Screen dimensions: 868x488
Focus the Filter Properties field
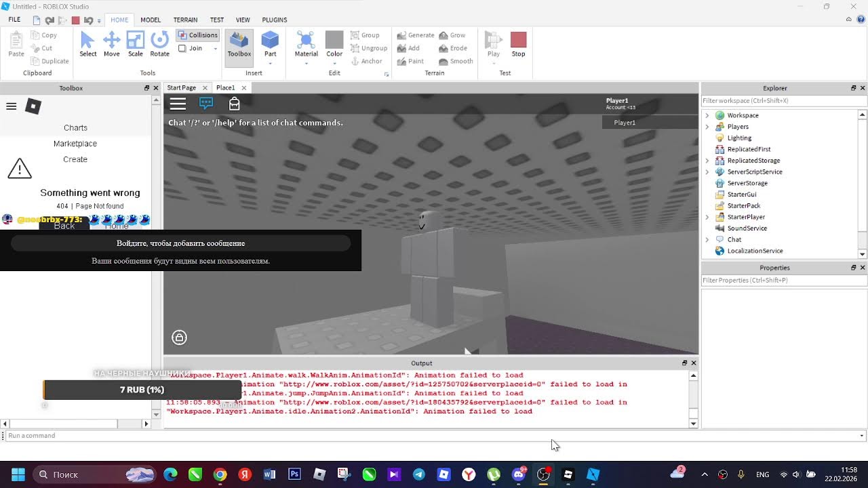[x=784, y=280]
